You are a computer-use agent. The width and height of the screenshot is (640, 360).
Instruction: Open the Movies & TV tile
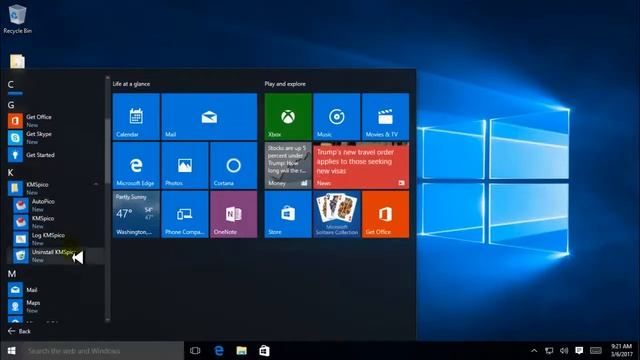pyautogui.click(x=385, y=117)
